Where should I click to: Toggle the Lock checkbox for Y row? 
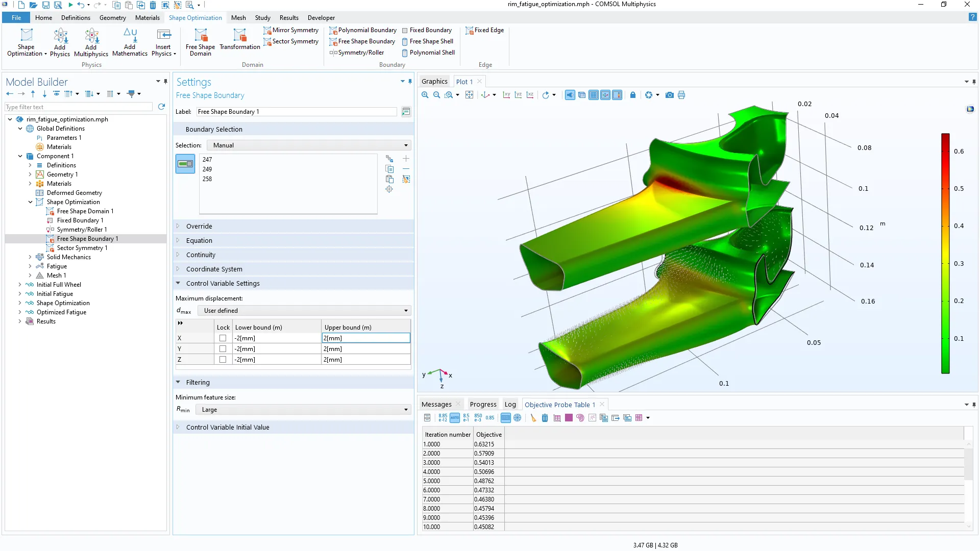pyautogui.click(x=223, y=349)
